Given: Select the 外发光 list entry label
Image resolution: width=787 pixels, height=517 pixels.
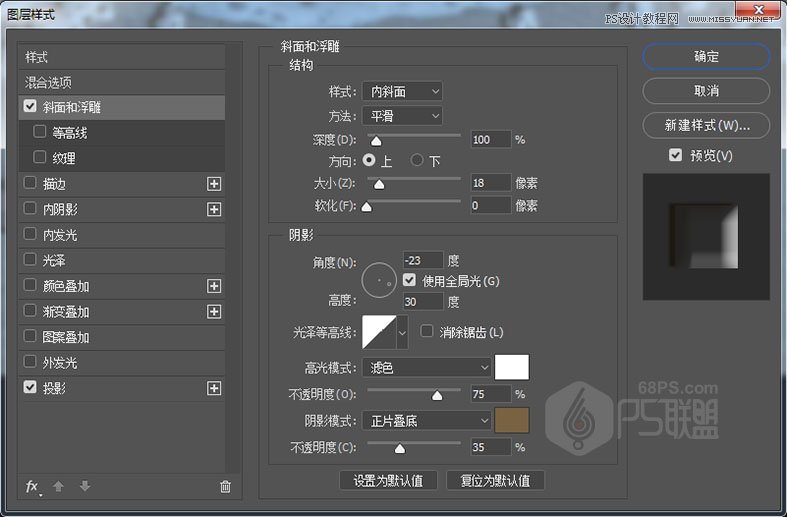Looking at the screenshot, I should coord(60,362).
